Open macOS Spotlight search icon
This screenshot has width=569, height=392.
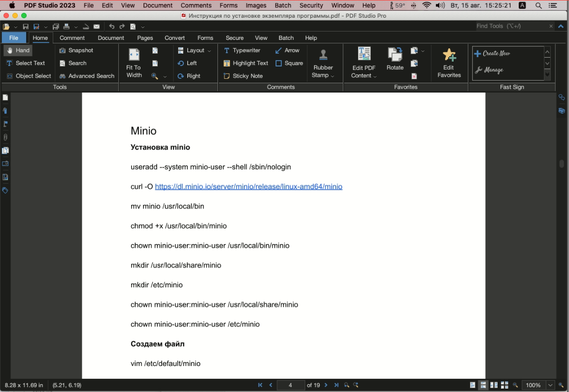click(x=539, y=5)
